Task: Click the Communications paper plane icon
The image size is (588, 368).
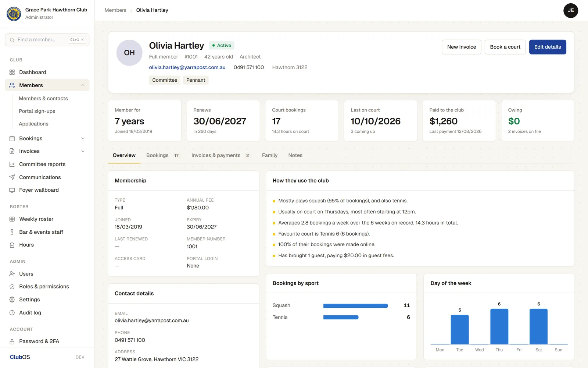Action: click(x=12, y=177)
